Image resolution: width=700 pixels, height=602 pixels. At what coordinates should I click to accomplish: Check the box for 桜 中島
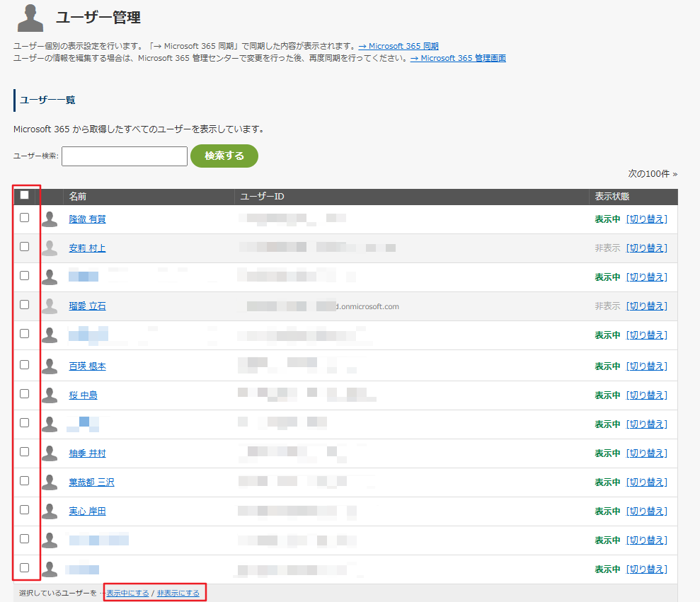click(25, 393)
